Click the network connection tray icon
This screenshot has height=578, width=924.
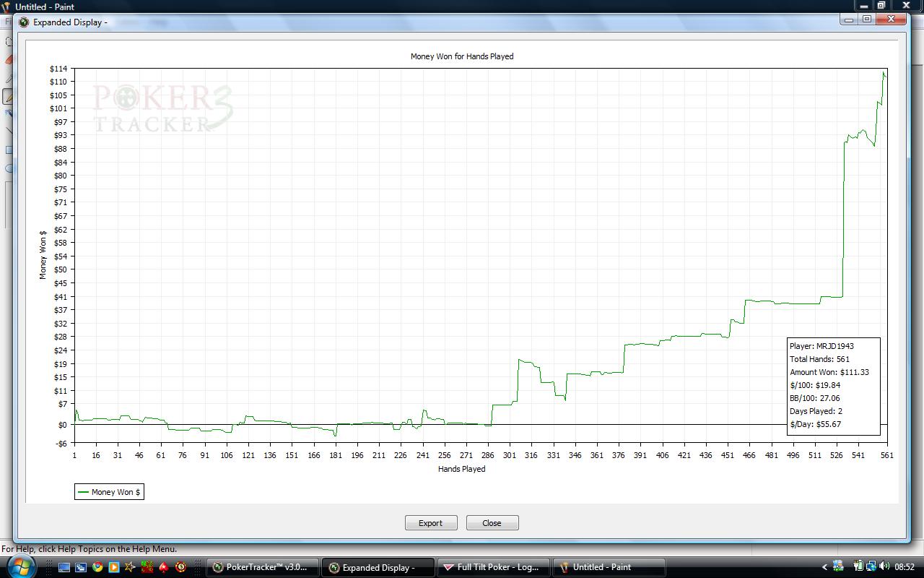click(x=871, y=566)
